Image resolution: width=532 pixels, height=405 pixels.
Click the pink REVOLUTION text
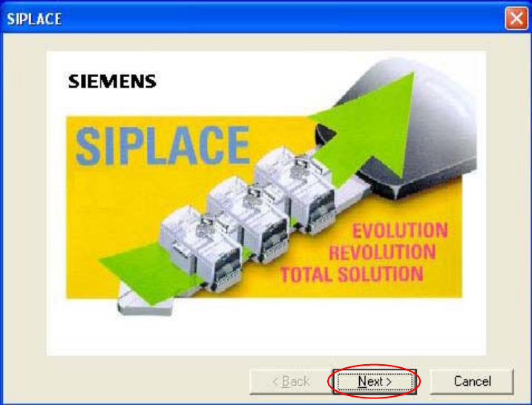(382, 252)
